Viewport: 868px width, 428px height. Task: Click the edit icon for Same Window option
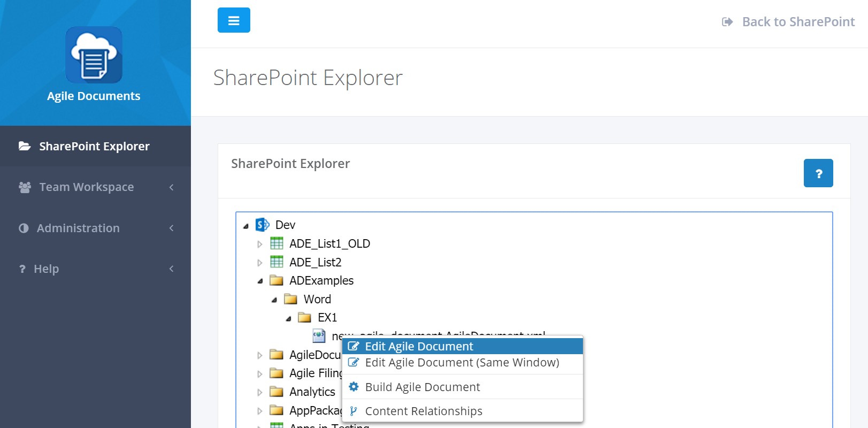point(354,362)
